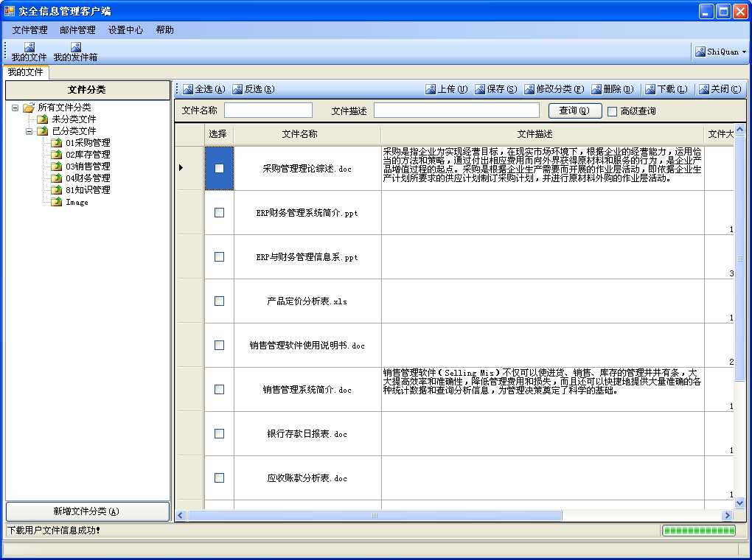Screen dimensions: 752x560
Task: Select the 所有文件分类 root folder
Action: (57, 108)
